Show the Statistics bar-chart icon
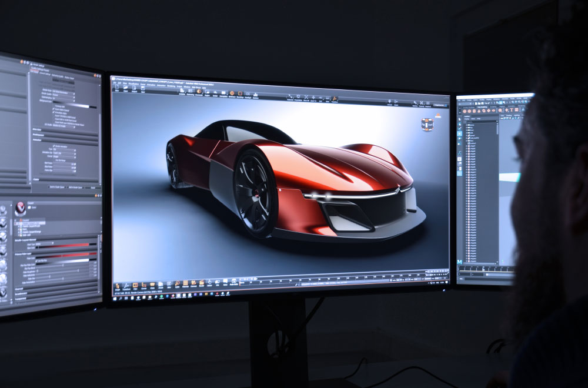 [256, 95]
